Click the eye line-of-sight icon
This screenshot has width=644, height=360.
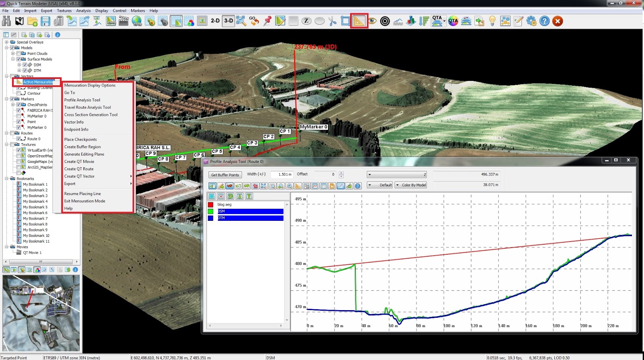coord(373,21)
